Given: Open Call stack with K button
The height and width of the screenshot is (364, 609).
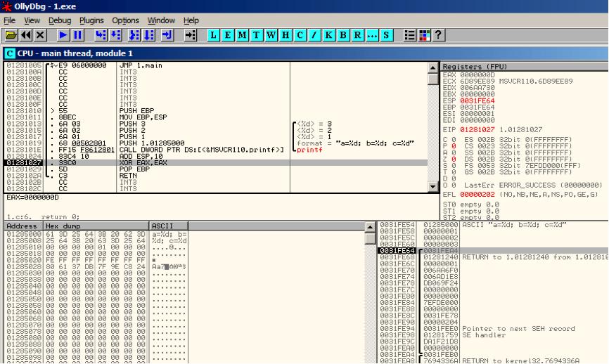Looking at the screenshot, I should 328,35.
